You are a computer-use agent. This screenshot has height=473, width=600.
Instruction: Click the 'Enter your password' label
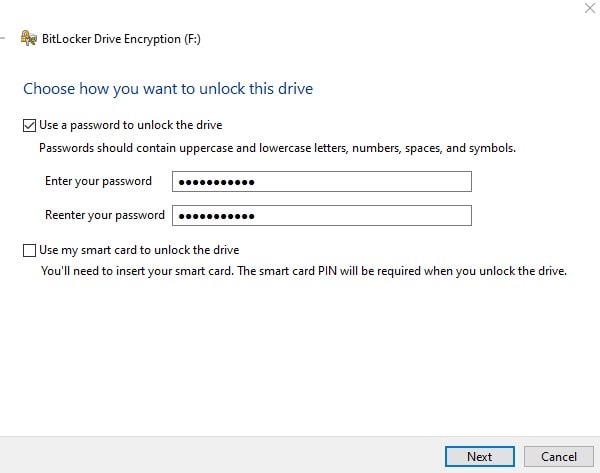pyautogui.click(x=98, y=181)
